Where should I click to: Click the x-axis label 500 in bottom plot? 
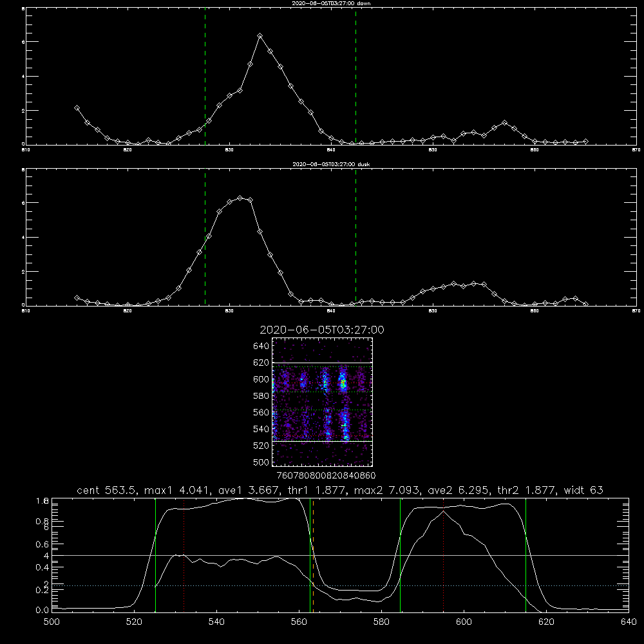tap(52, 622)
